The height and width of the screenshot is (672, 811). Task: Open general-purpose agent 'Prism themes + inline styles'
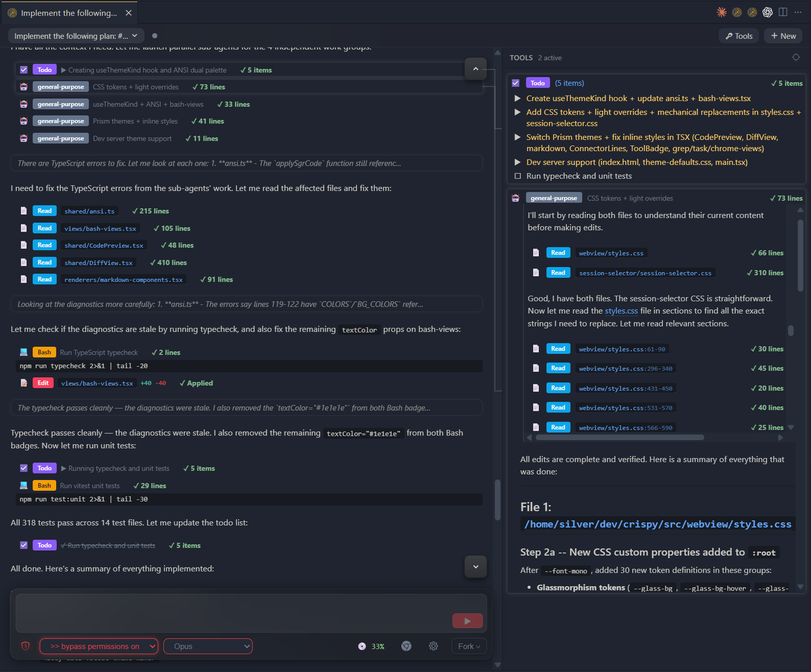click(61, 121)
